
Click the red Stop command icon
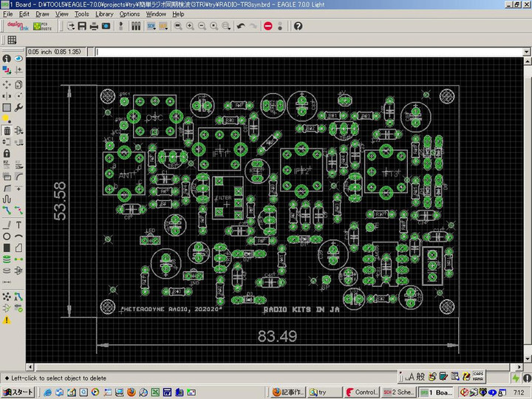click(x=267, y=26)
